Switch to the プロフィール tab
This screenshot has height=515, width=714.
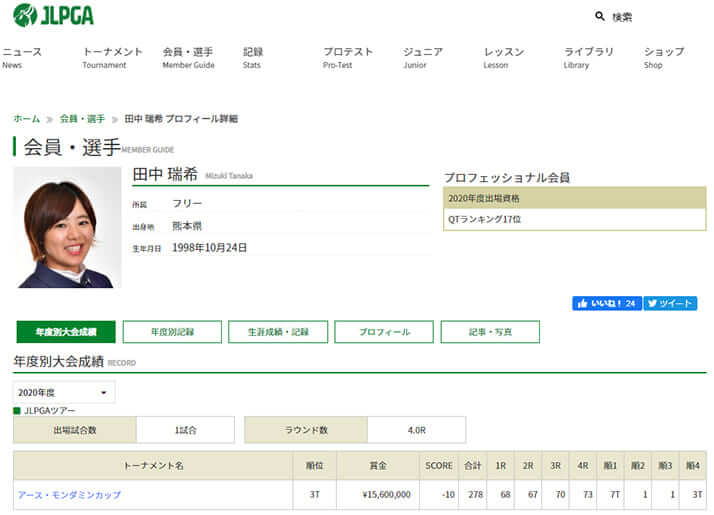384,332
